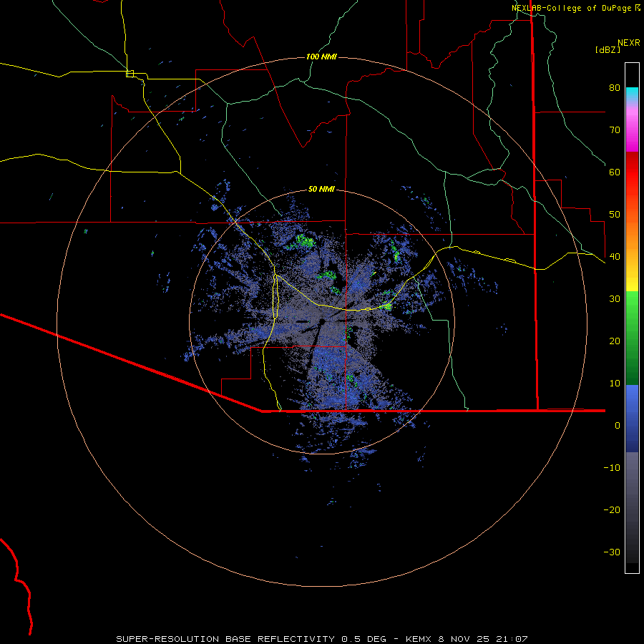The image size is (644, 644).
Task: Click the [dBZ] units label
Action: point(608,49)
